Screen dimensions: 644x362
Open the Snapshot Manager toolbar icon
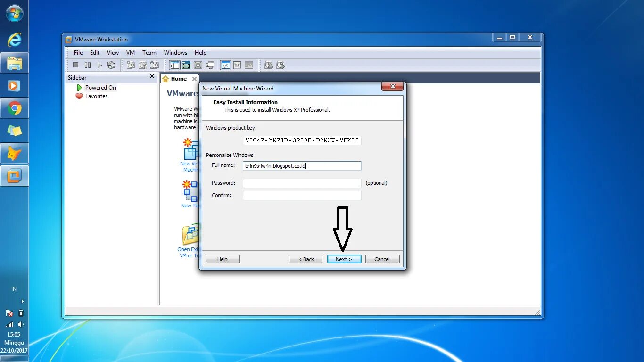point(154,65)
